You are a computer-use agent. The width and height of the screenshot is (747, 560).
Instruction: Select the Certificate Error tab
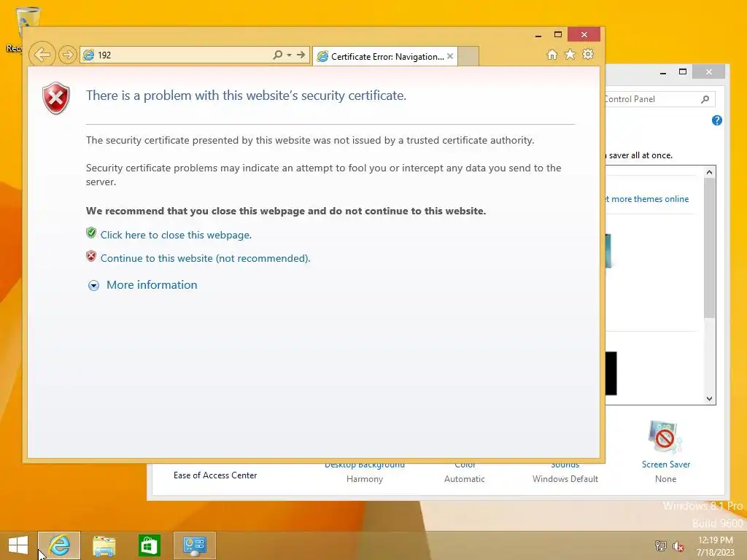click(x=385, y=57)
